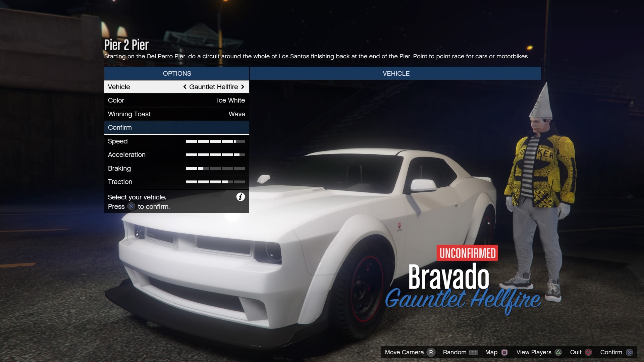The width and height of the screenshot is (644, 362).
Task: Select the Confirm option in OPTIONS menu
Action: click(x=176, y=127)
